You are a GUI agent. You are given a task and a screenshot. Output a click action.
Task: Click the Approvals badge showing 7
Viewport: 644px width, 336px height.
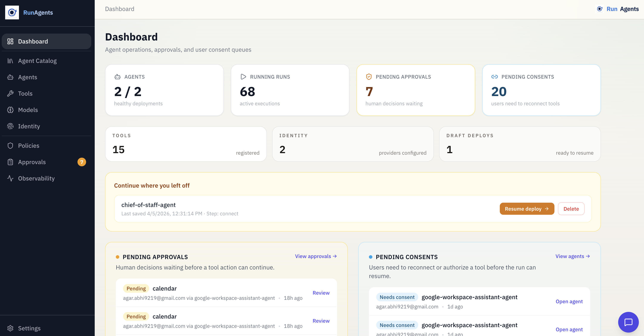pyautogui.click(x=82, y=162)
